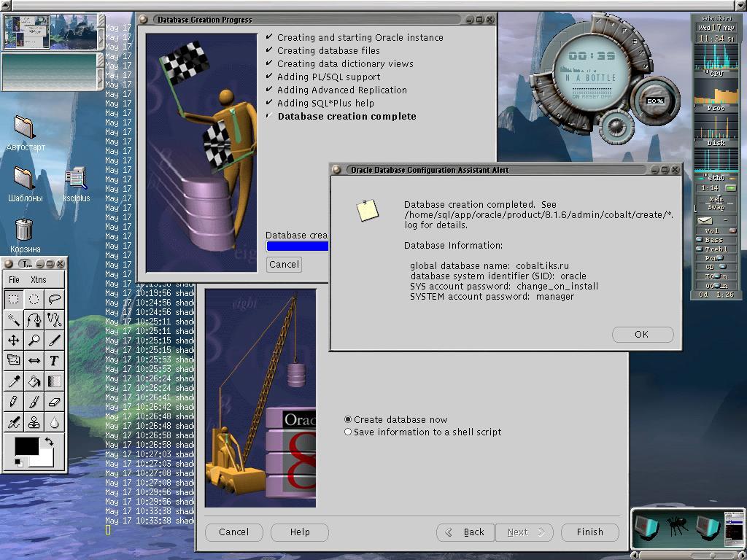Activate the Airbrush tool
747x560 pixels.
(x=14, y=422)
